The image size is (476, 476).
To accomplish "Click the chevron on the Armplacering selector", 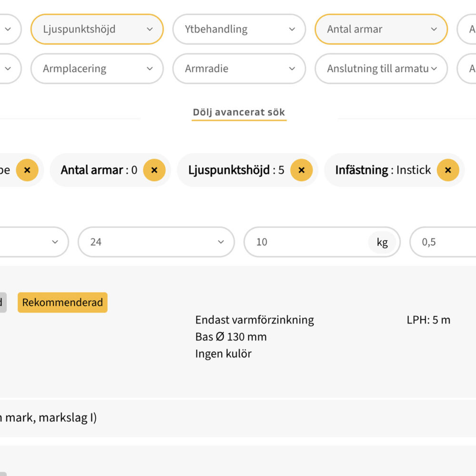I will [150, 69].
